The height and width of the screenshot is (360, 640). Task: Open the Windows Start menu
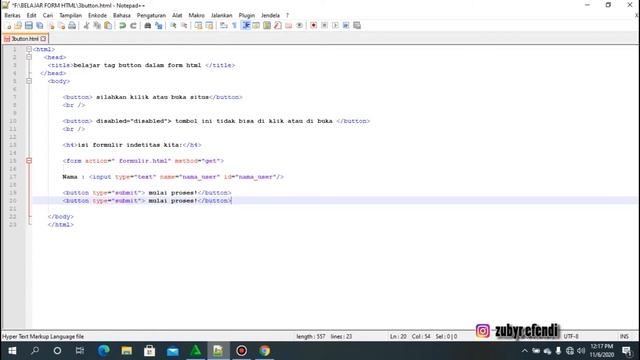tap(12, 351)
